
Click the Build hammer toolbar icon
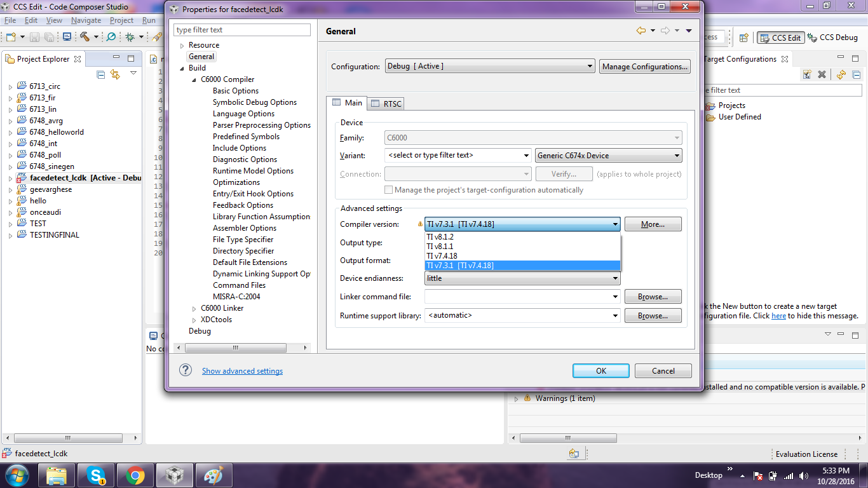(85, 37)
